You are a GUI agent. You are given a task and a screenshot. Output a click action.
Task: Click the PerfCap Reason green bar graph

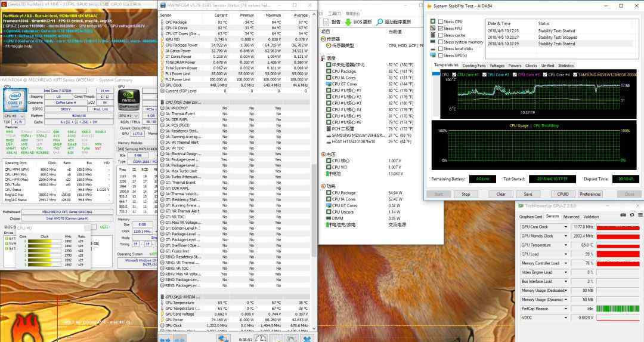[x=618, y=309]
